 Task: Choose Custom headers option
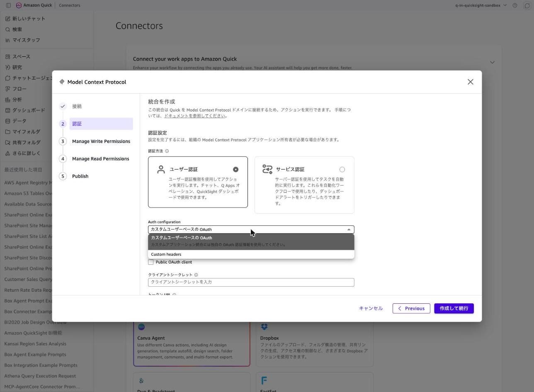point(251,254)
